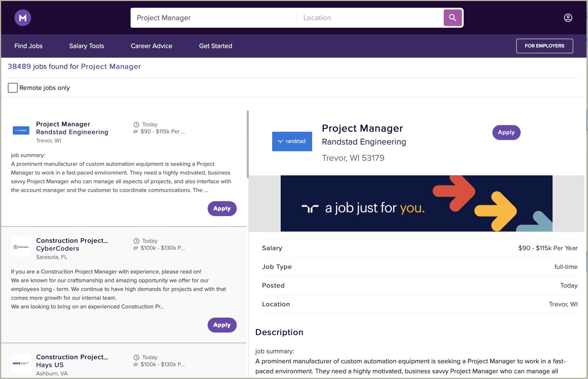Open Construction Project title for Hays US
588x379 pixels.
[72, 357]
